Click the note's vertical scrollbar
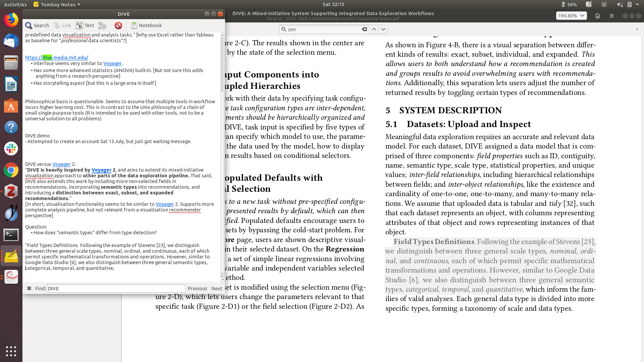The height and width of the screenshot is (362, 644). tap(222, 181)
